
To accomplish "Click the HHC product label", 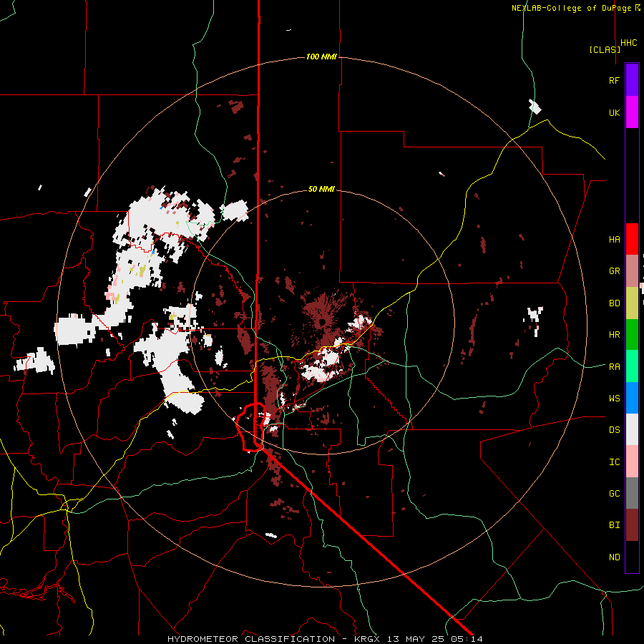I will [x=629, y=43].
